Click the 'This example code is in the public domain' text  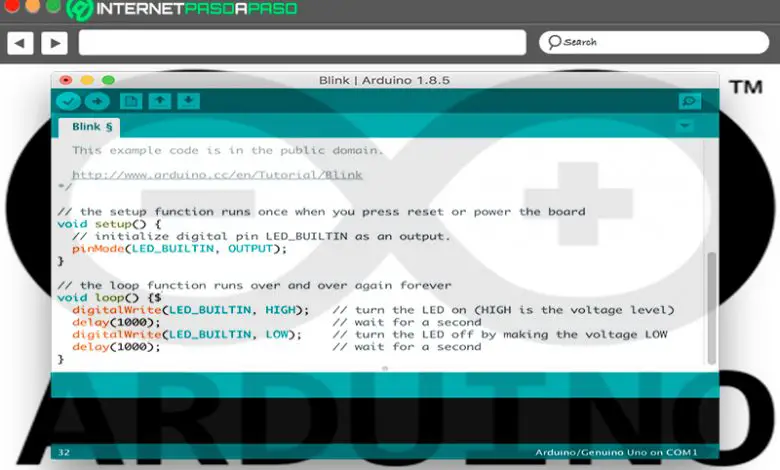click(x=228, y=151)
